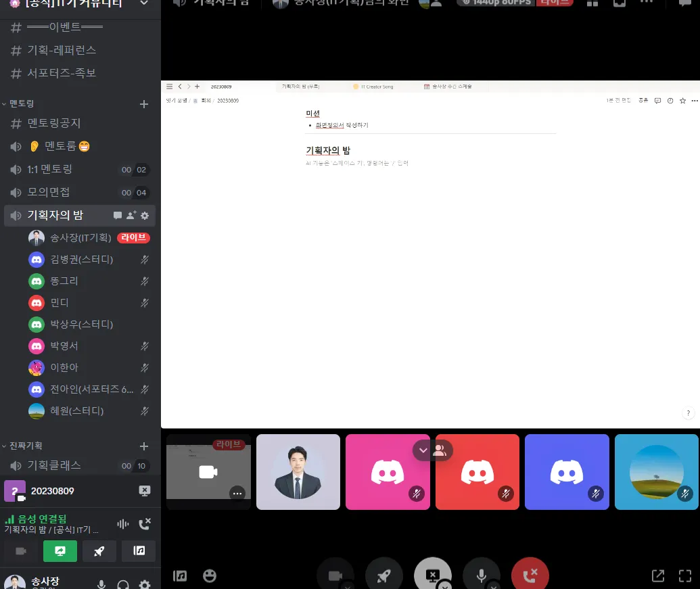Join the 1:1 멘토링 voice channel

tap(80, 169)
